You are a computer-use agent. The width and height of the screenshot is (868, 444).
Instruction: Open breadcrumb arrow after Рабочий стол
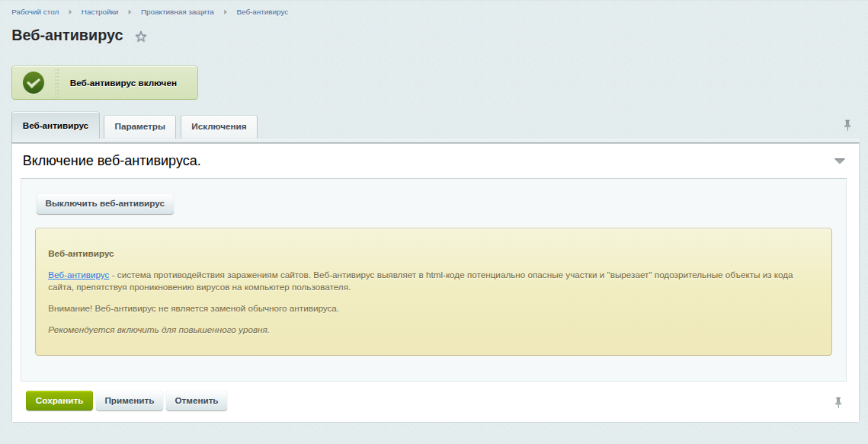point(70,12)
